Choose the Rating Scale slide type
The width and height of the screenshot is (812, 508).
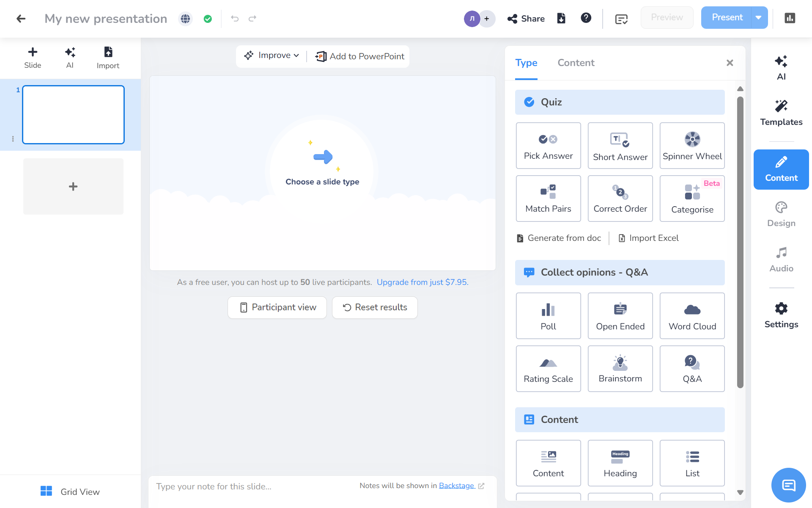(548, 369)
